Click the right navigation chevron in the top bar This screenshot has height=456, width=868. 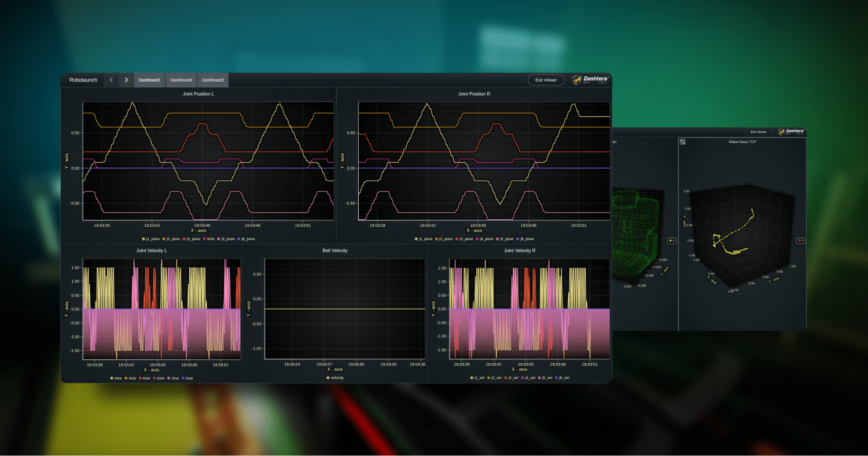point(126,80)
